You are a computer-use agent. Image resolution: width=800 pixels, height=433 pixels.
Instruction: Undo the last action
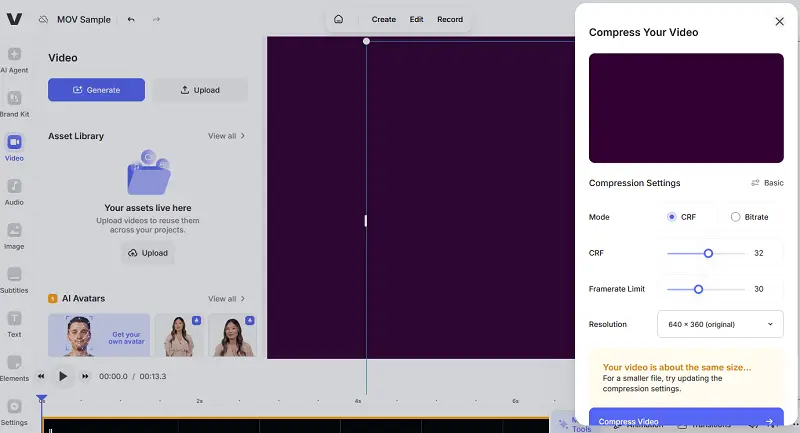pos(131,19)
